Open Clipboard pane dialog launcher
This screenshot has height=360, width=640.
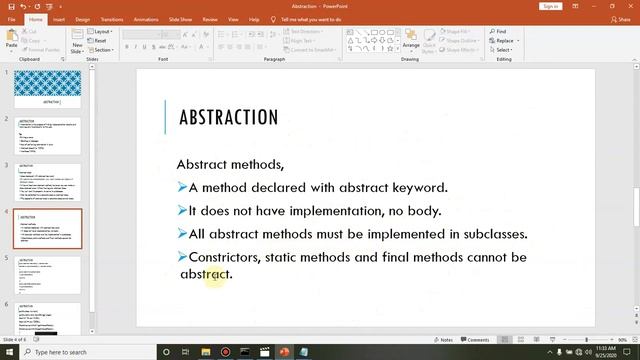(63, 59)
